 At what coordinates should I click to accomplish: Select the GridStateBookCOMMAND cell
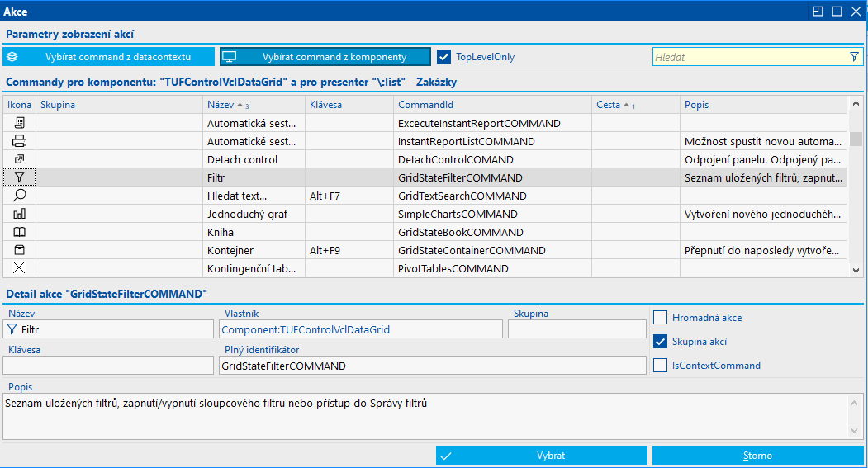pos(493,232)
